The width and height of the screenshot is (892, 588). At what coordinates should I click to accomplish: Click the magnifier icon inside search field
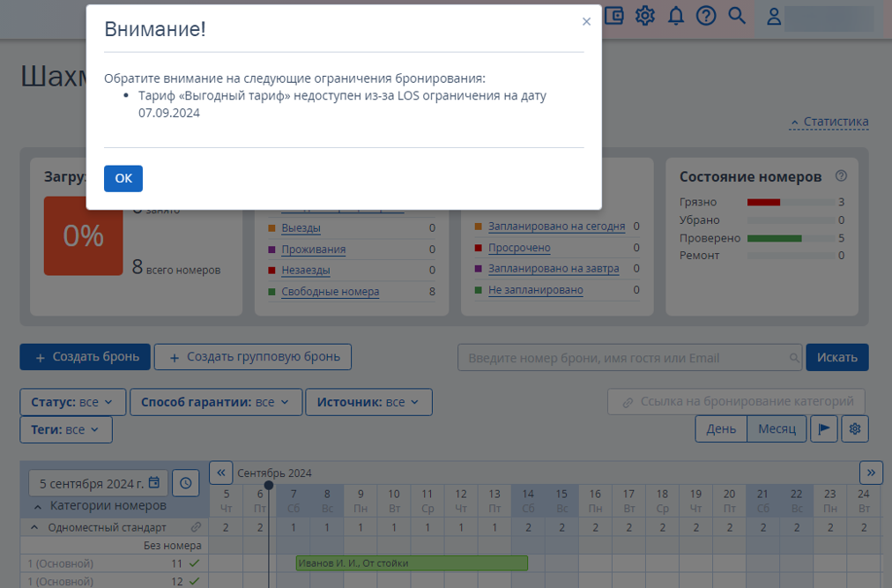tap(794, 357)
